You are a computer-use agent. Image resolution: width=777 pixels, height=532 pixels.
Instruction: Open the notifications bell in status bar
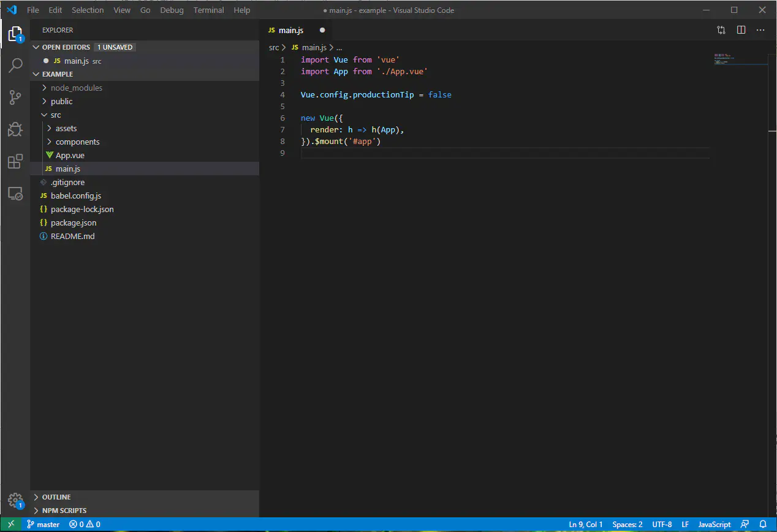point(763,525)
